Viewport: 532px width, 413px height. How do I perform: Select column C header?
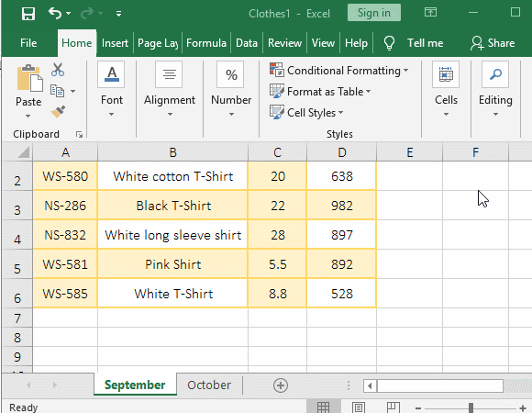point(277,152)
